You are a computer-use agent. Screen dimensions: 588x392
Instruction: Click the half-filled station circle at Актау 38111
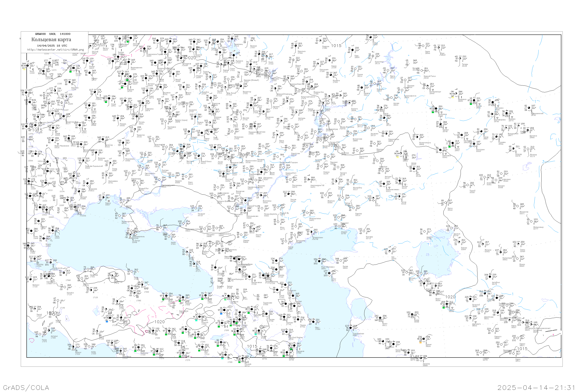(329, 273)
